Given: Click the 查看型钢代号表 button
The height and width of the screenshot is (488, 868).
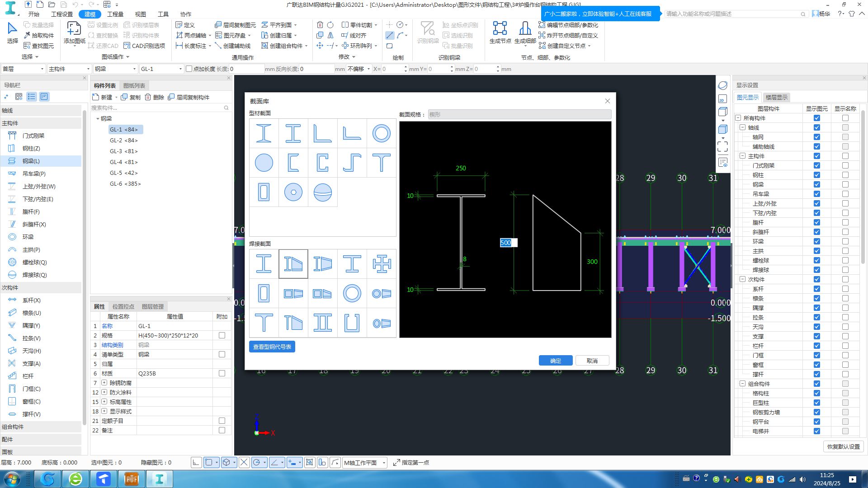Looking at the screenshot, I should click(272, 347).
